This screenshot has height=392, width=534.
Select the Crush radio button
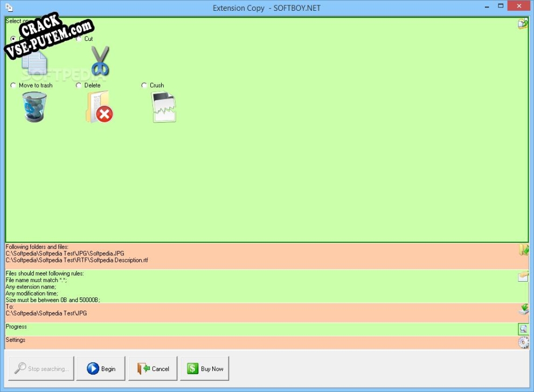click(144, 85)
